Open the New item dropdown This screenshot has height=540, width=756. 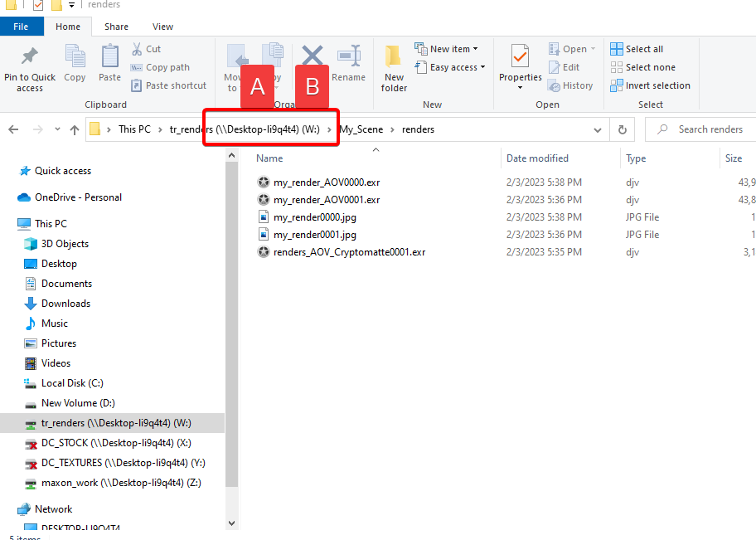[447, 49]
